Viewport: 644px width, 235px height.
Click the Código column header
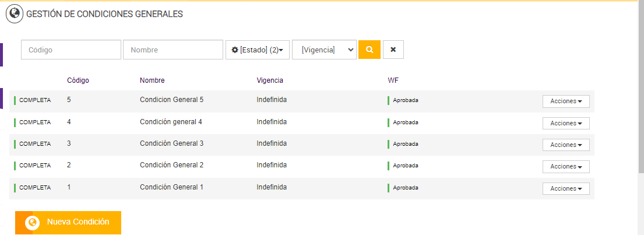pyautogui.click(x=78, y=80)
